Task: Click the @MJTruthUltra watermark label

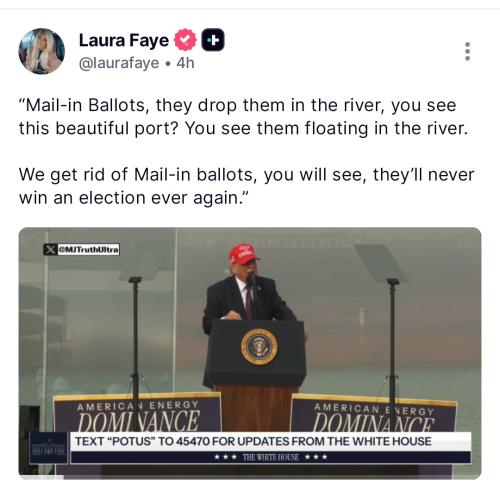Action: 88,249
